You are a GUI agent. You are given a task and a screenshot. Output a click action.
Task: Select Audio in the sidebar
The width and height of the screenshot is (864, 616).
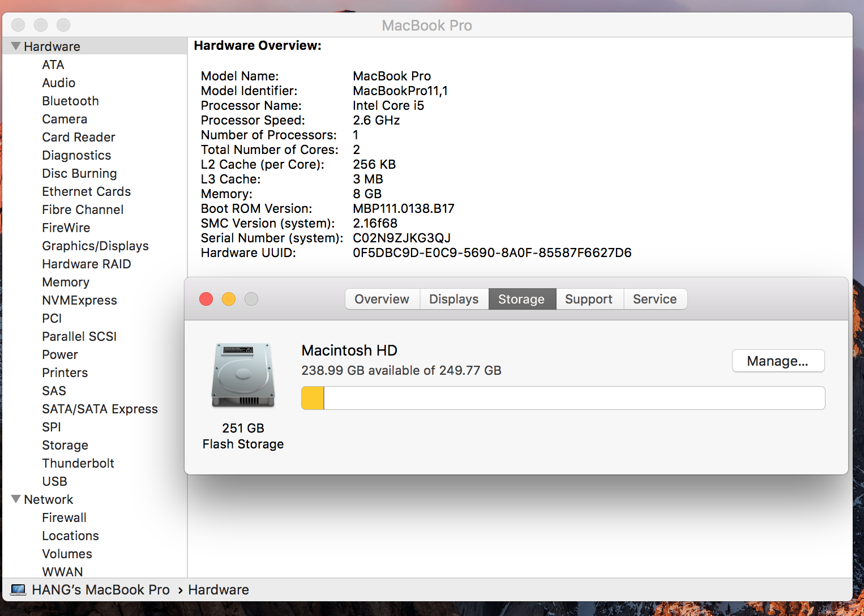pyautogui.click(x=59, y=83)
